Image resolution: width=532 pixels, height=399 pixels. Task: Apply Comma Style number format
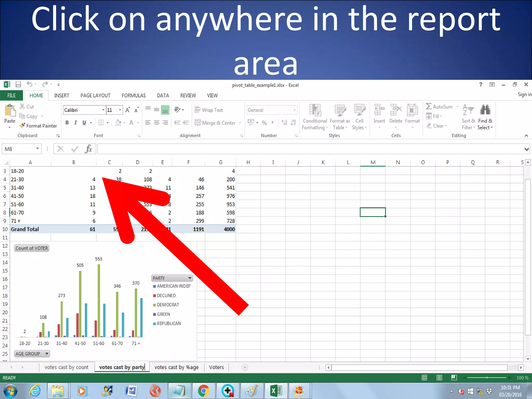click(272, 123)
